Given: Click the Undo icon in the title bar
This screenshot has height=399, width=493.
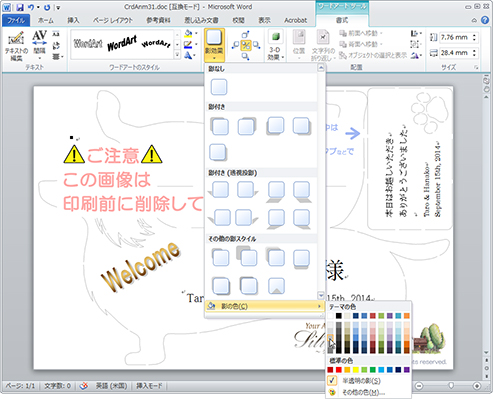Looking at the screenshot, I should (31, 7).
